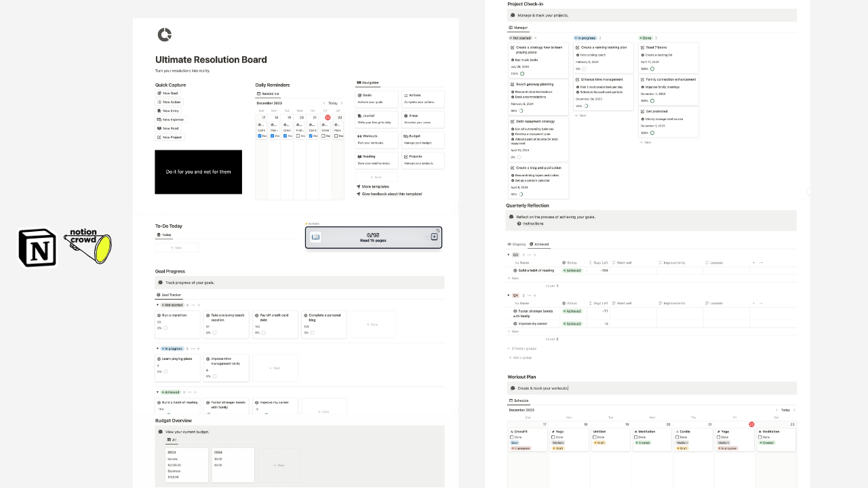This screenshot has height=488, width=868.
Task: Open the Read 7 books project icon
Action: click(x=644, y=47)
